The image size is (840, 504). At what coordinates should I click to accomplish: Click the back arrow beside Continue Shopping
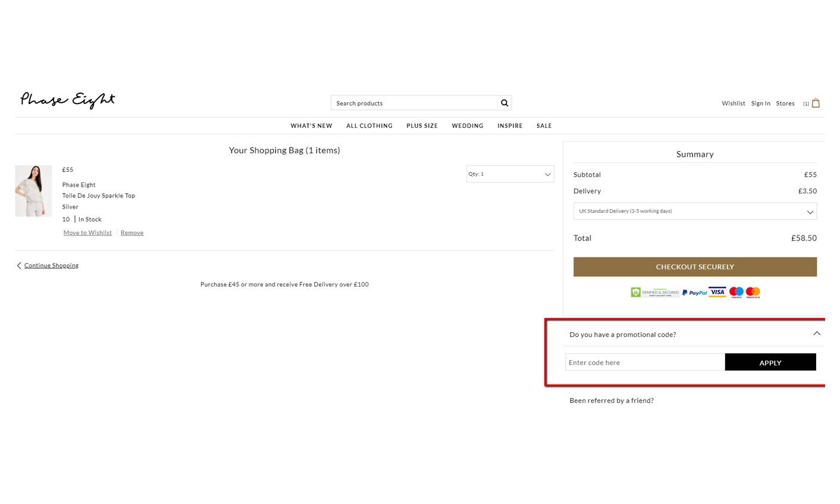tap(18, 265)
